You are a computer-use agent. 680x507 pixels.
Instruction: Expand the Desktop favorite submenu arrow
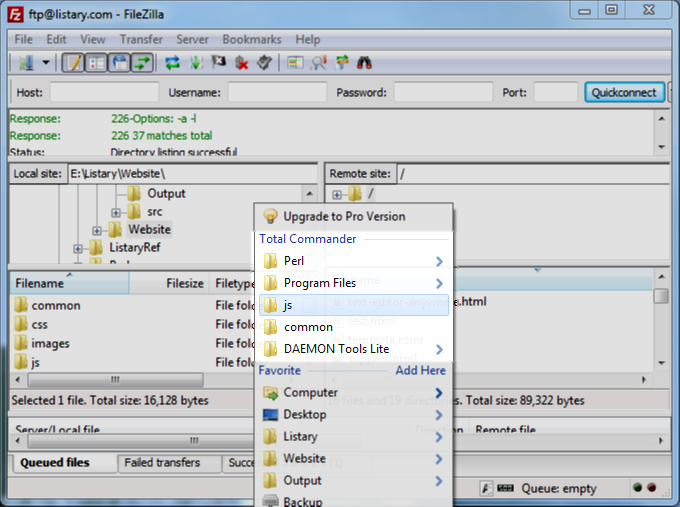[439, 415]
